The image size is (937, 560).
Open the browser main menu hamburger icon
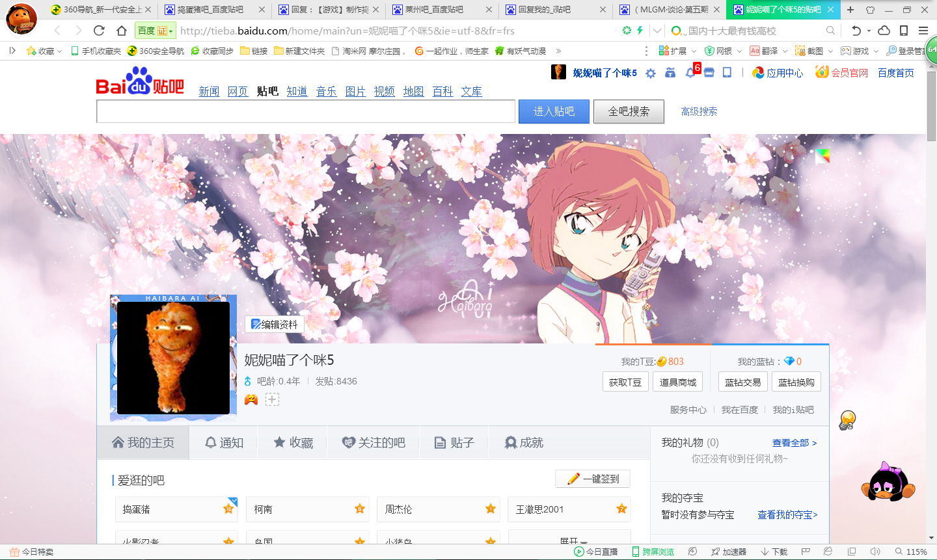923,31
